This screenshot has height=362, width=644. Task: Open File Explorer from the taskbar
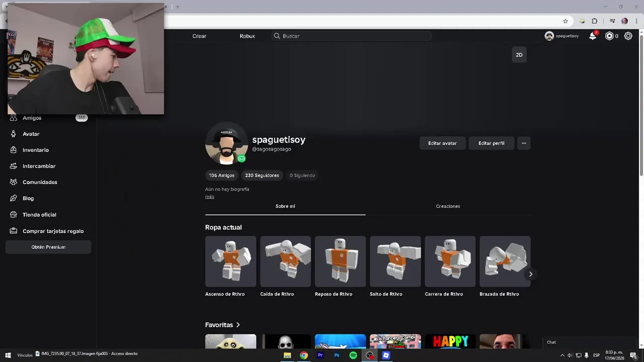coord(287,355)
